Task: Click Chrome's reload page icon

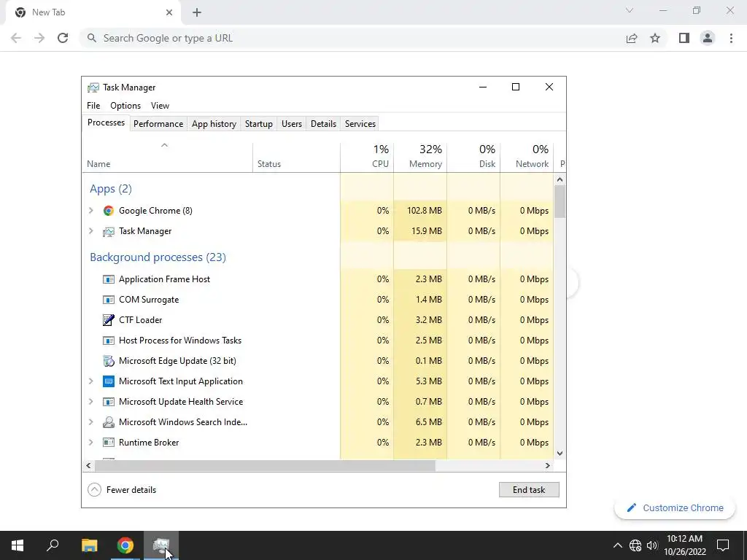Action: click(x=63, y=38)
